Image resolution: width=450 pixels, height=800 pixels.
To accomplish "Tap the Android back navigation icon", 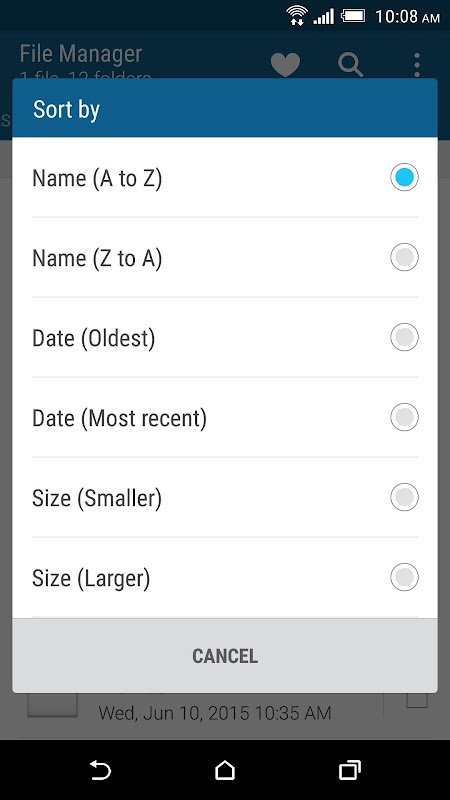I will (x=100, y=769).
